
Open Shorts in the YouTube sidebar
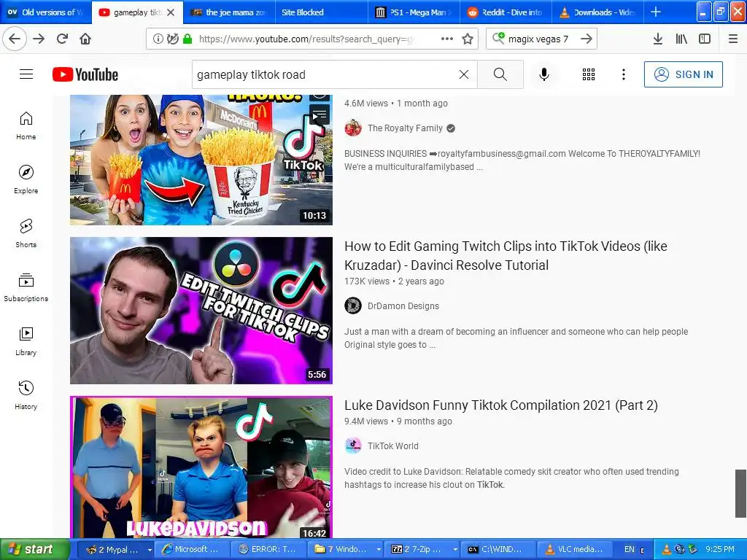coord(26,234)
